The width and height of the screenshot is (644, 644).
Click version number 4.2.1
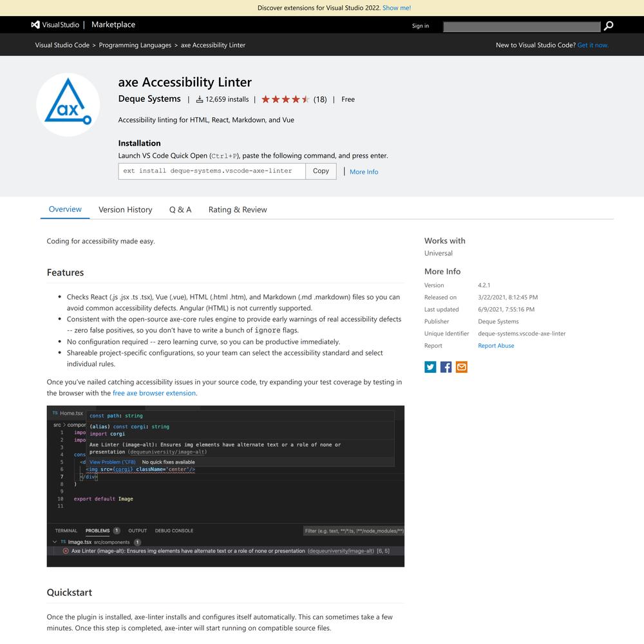pos(484,285)
